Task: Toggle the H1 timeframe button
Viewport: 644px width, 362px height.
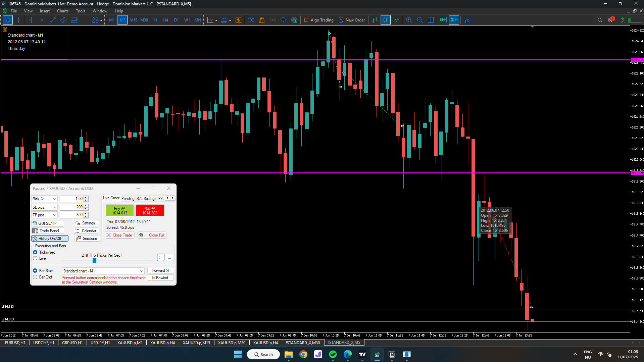Action: [x=155, y=20]
